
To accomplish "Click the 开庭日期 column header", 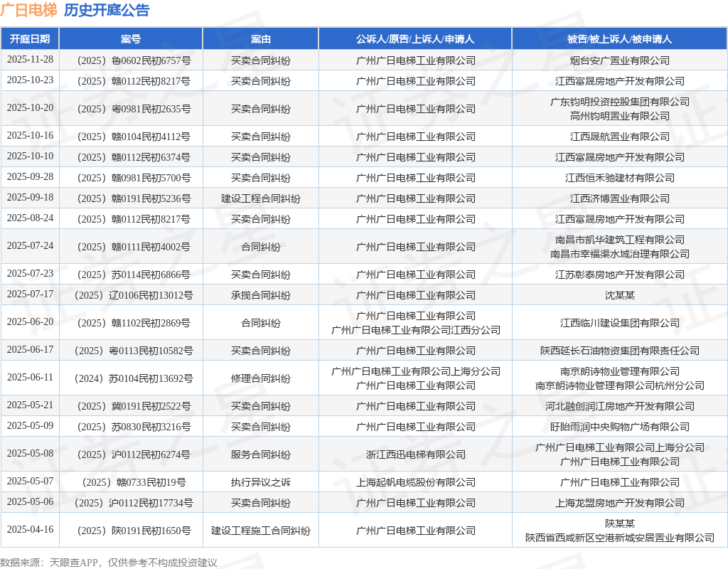I will (x=30, y=39).
